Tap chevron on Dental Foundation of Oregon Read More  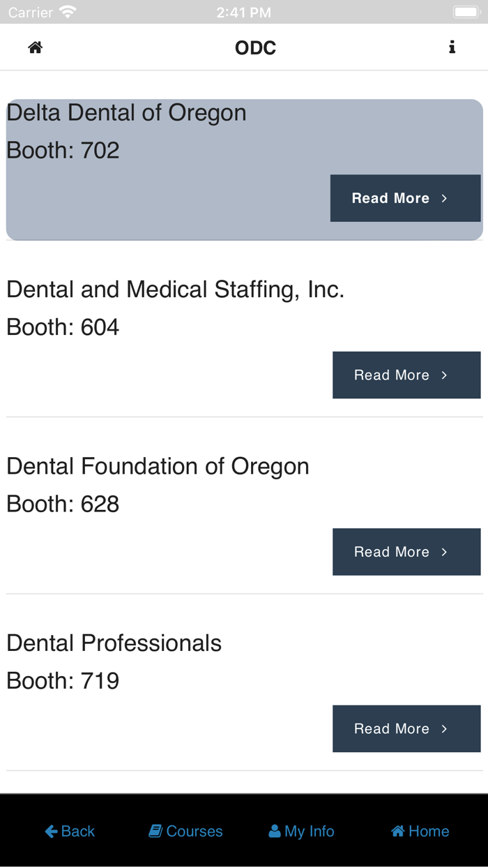(445, 552)
